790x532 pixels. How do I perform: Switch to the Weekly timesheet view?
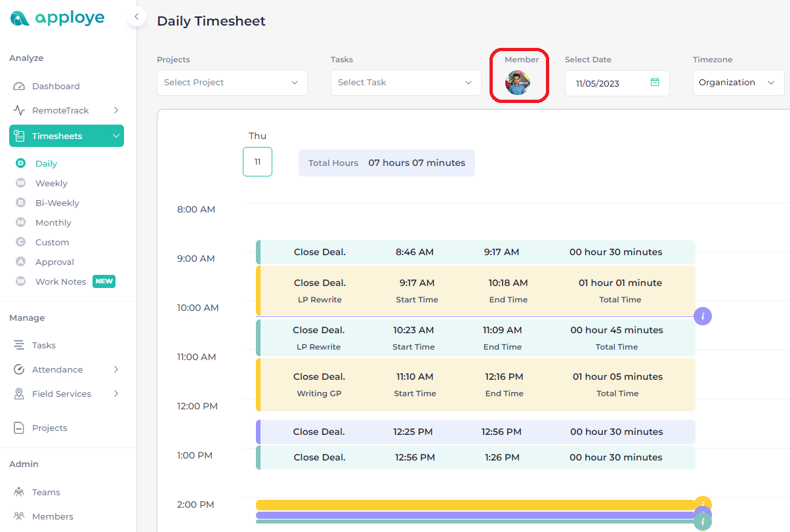[50, 182]
